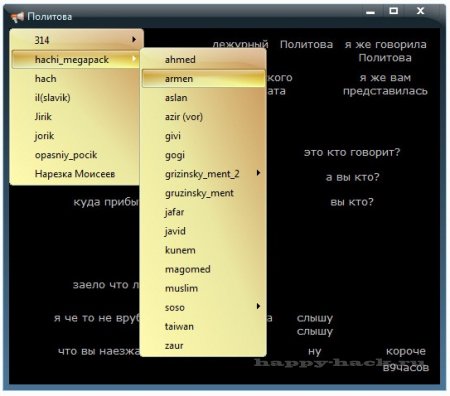Maximize the Политова window
Viewport: 450px width, 396px height.
(x=394, y=11)
